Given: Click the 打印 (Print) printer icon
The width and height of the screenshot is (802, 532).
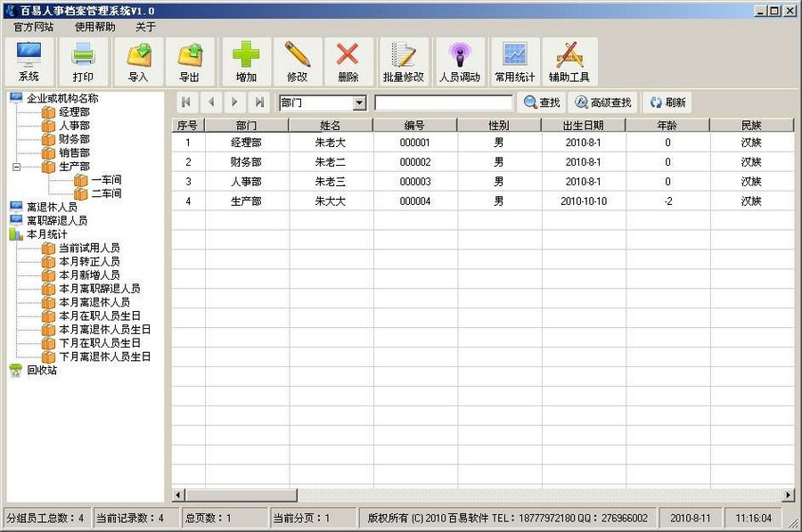Looking at the screenshot, I should (x=83, y=61).
